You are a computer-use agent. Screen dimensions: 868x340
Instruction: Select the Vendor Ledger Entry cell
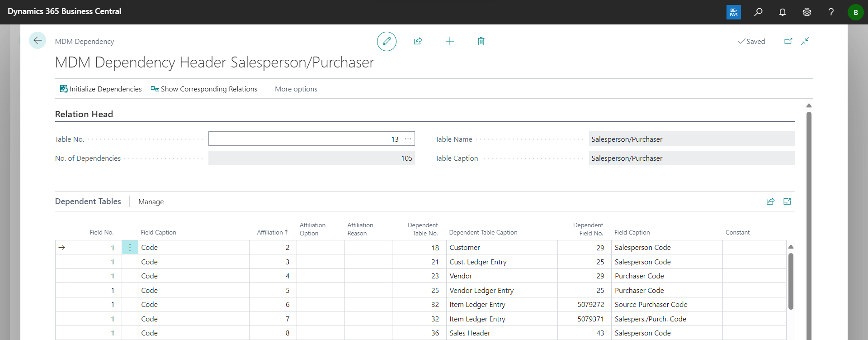[502, 290]
